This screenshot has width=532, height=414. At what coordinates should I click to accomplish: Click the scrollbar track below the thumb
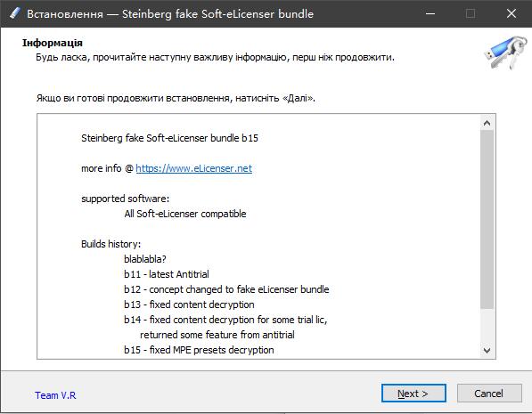(487, 326)
